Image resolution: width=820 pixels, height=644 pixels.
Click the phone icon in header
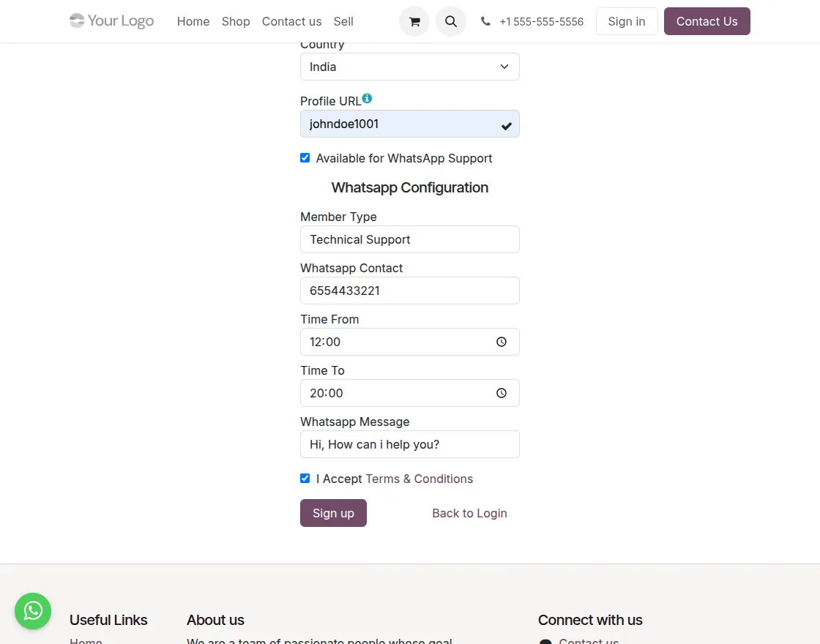coord(485,22)
